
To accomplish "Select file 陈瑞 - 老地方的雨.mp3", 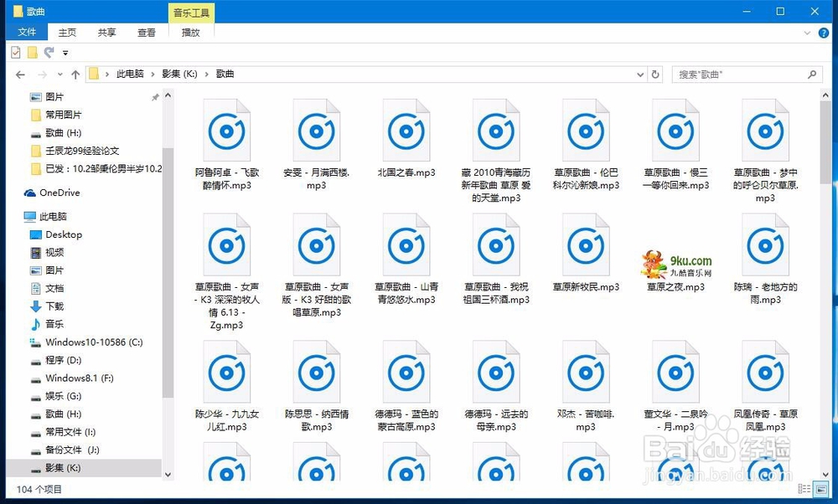I will pos(765,259).
